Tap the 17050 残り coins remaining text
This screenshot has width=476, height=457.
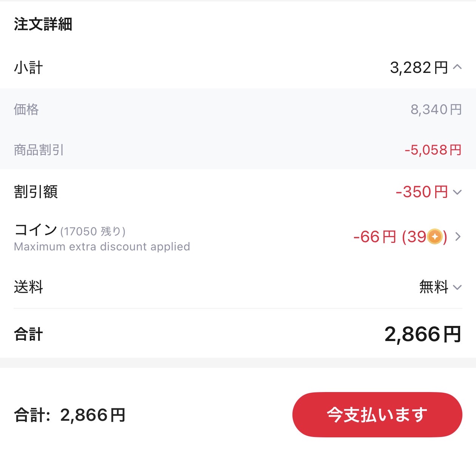(x=93, y=231)
